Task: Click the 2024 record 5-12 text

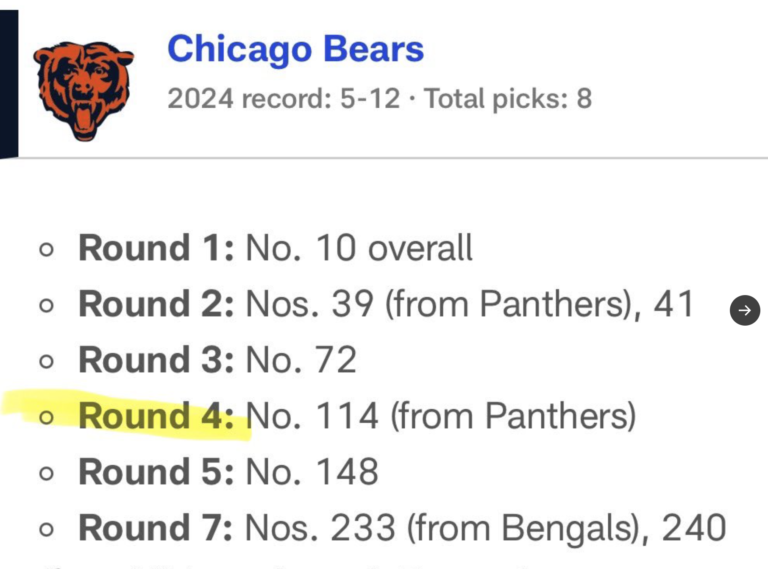Action: (284, 98)
